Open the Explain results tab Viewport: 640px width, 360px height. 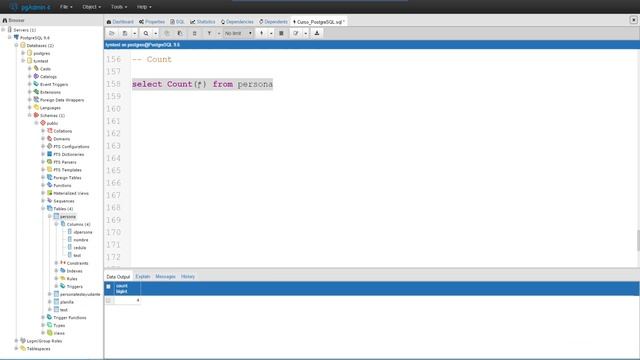point(143,276)
